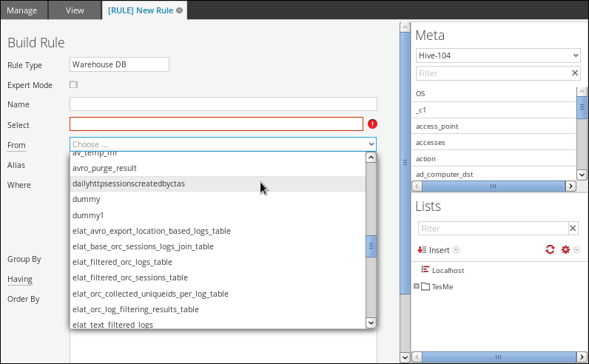Expand the TesMe folder tree node
The image size is (589, 364).
click(417, 286)
